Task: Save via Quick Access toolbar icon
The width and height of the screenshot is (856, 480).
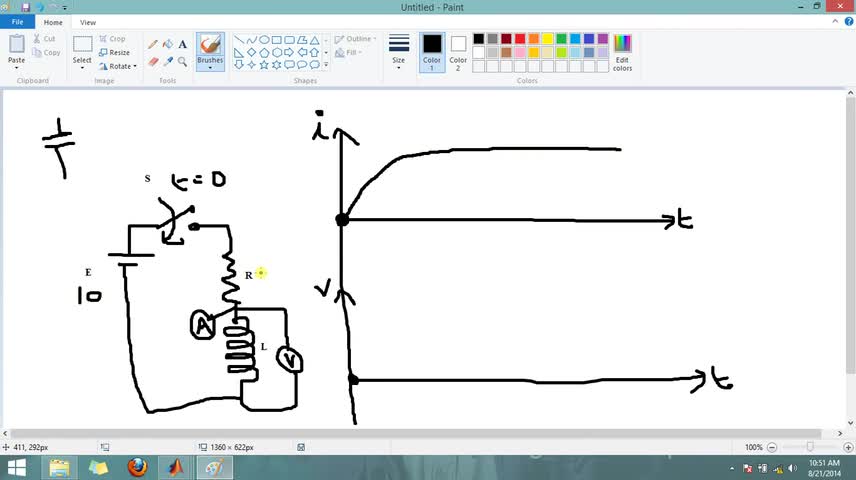Action: 26,7
